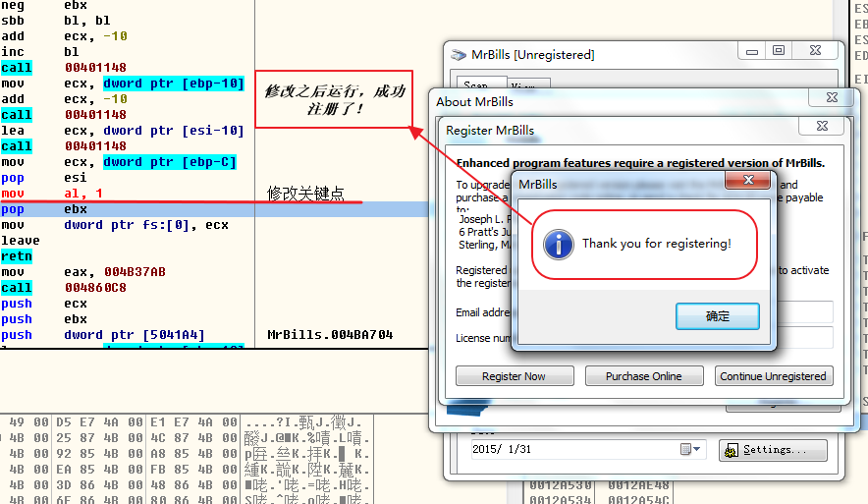Image resolution: width=868 pixels, height=504 pixels.
Task: Click the blue info icon in message box
Action: pyautogui.click(x=558, y=245)
